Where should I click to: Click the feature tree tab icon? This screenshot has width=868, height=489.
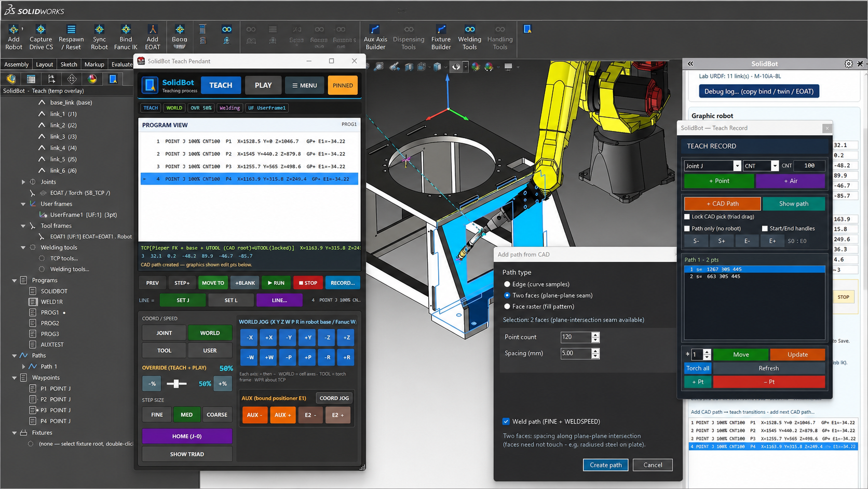[11, 79]
